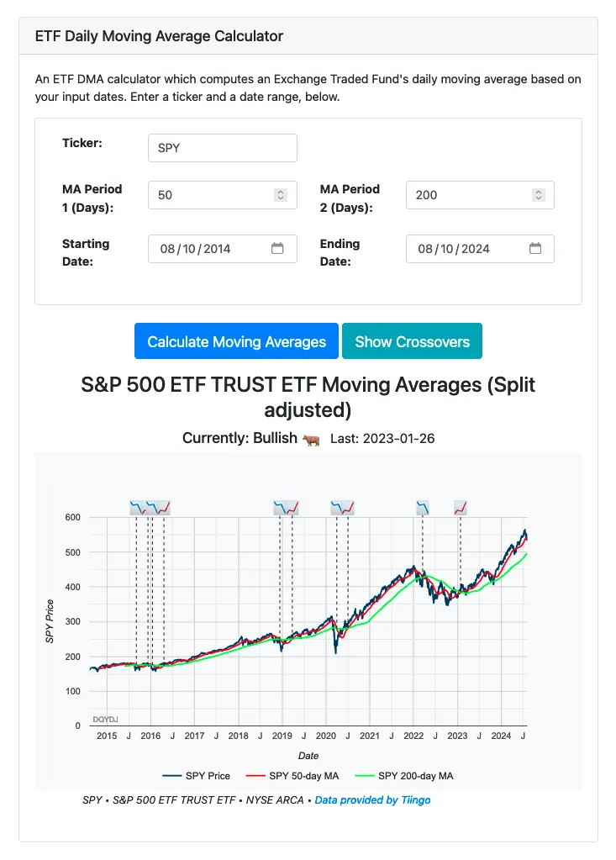
Task: Click the first 2015 crossover marker icon
Action: click(x=140, y=505)
